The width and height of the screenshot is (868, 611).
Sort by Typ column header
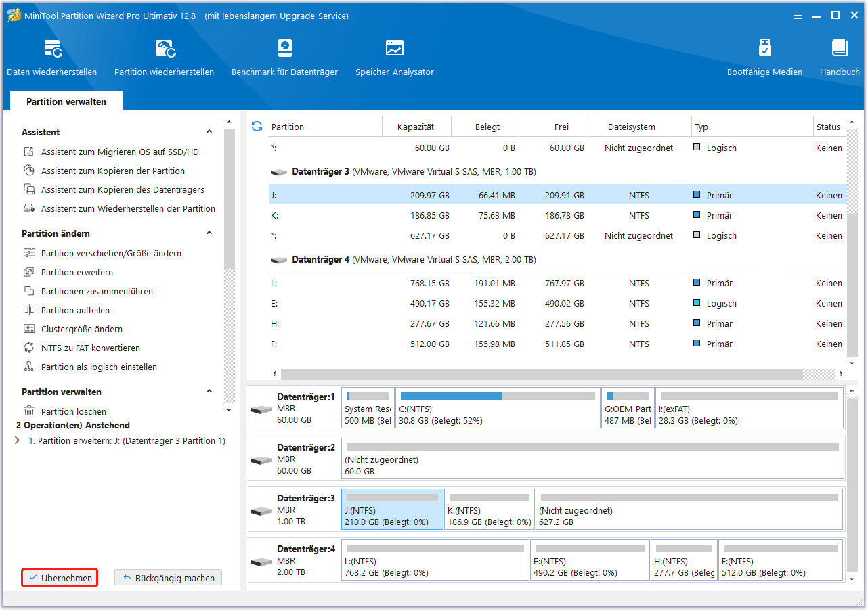pyautogui.click(x=752, y=127)
